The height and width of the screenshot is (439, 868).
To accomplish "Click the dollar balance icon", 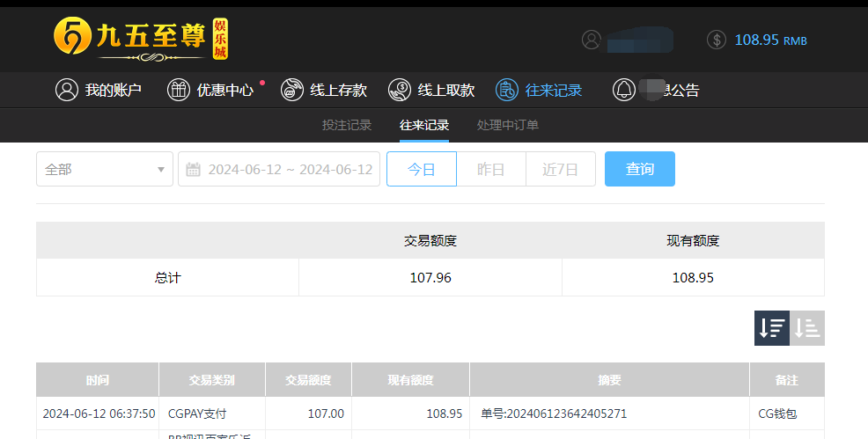I will pos(717,40).
